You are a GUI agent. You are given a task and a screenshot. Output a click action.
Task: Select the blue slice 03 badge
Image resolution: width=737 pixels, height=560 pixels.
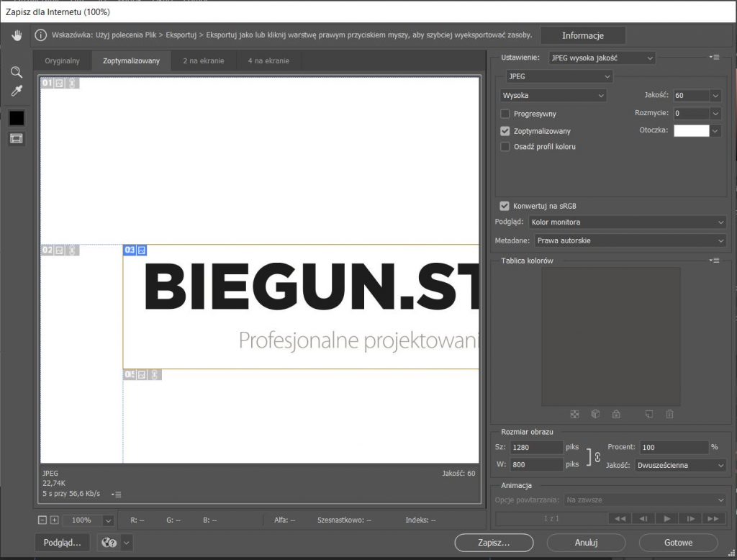135,250
